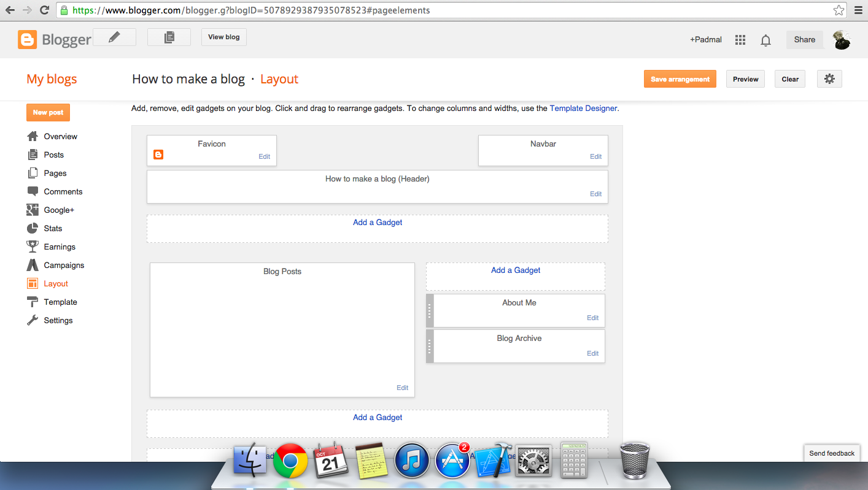868x490 pixels.
Task: Open the Chrome hamburger menu
Action: [x=858, y=10]
